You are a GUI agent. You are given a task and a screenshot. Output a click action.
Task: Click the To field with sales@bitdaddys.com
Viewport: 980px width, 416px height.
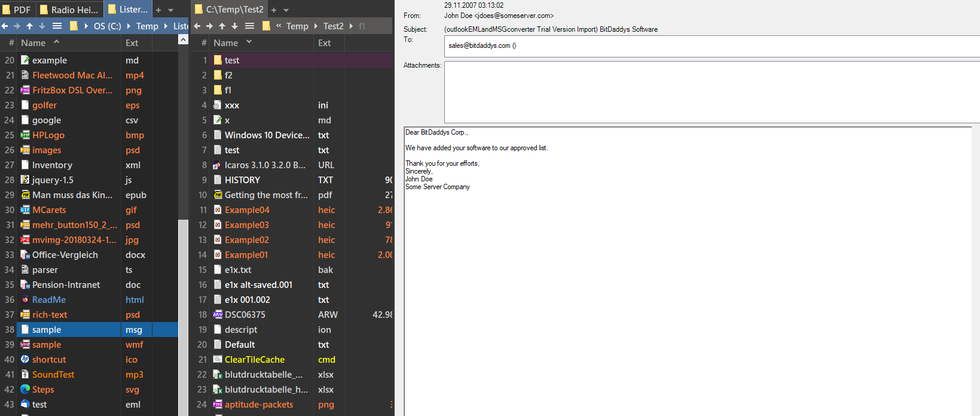pyautogui.click(x=712, y=46)
